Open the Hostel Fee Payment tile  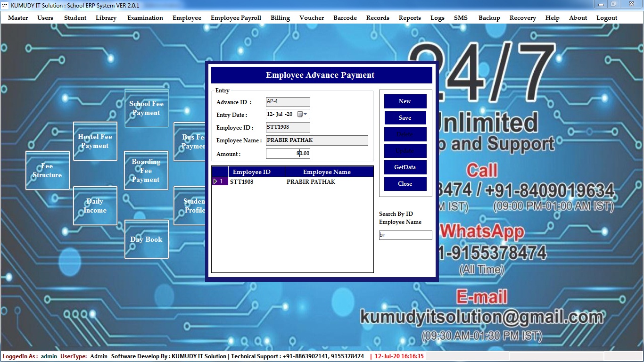tap(95, 141)
